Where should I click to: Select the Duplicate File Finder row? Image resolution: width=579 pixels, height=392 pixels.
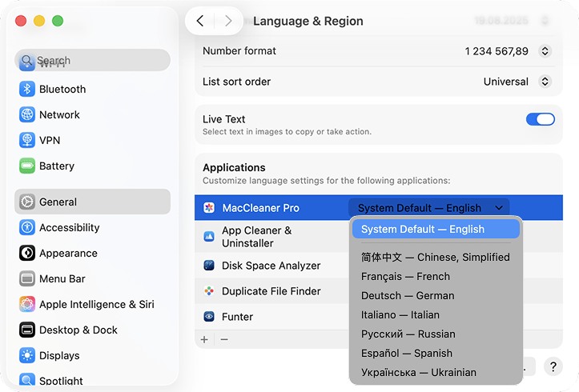[271, 291]
